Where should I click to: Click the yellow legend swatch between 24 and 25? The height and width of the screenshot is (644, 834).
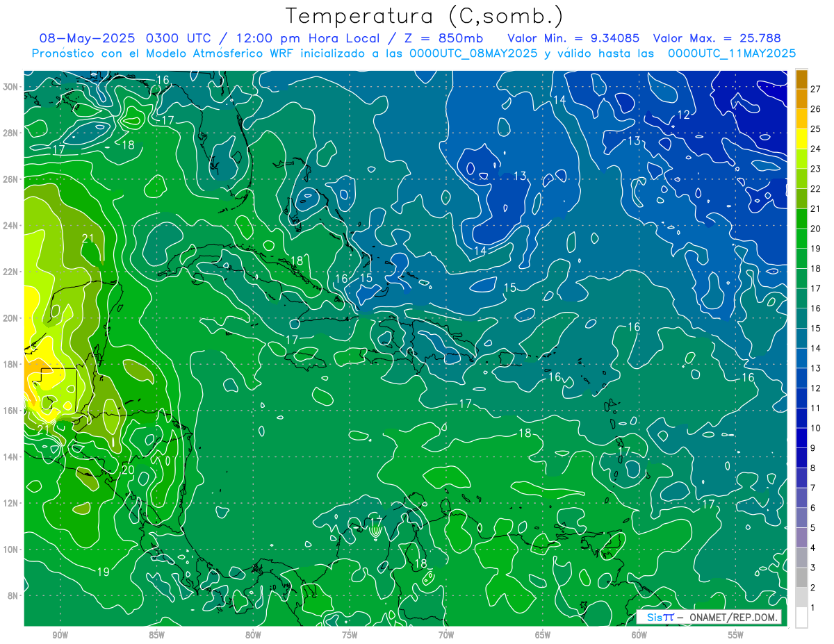pyautogui.click(x=801, y=139)
